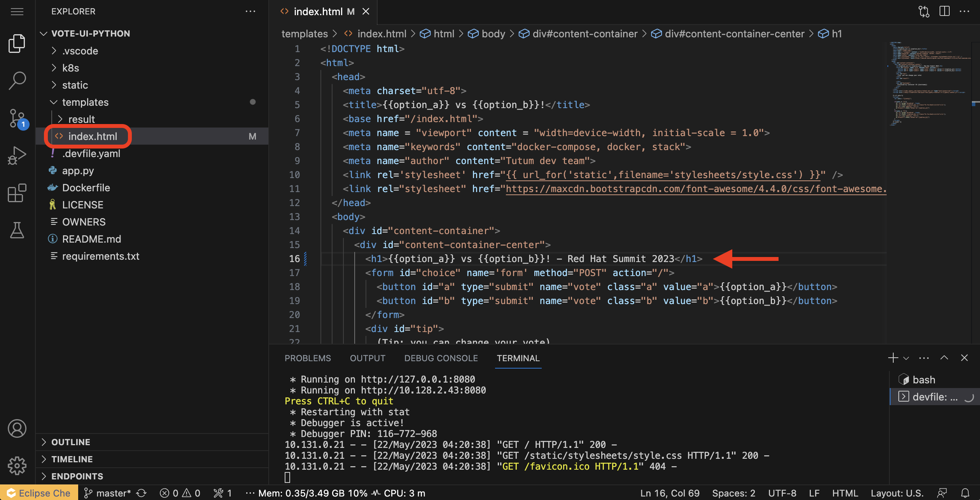Expand the OUTLINE section
Viewport: 980px width, 500px height.
point(152,442)
